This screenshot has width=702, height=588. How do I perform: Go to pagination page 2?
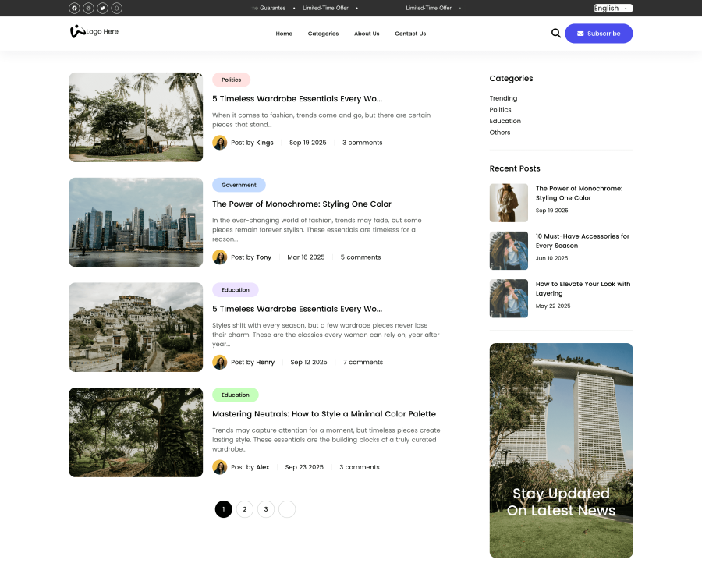[x=245, y=509]
